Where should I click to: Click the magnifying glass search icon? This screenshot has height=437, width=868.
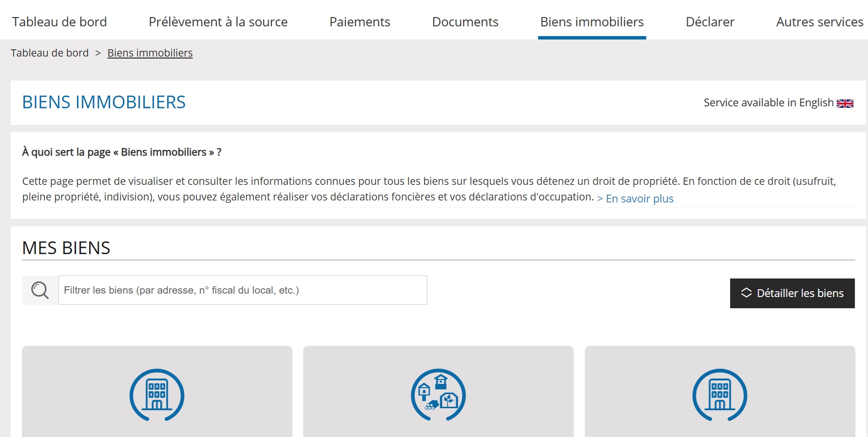(40, 290)
